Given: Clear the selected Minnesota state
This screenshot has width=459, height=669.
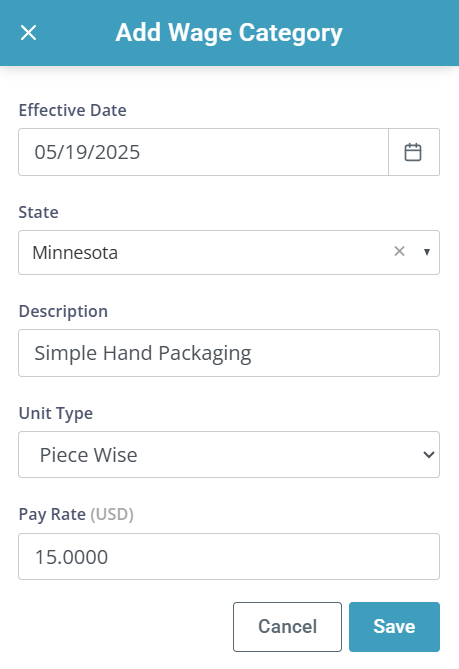Looking at the screenshot, I should (399, 251).
